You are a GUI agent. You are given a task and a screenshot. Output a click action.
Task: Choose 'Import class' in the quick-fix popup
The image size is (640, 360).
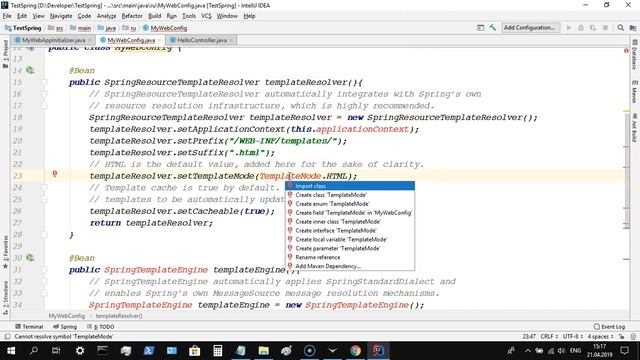[x=350, y=186]
